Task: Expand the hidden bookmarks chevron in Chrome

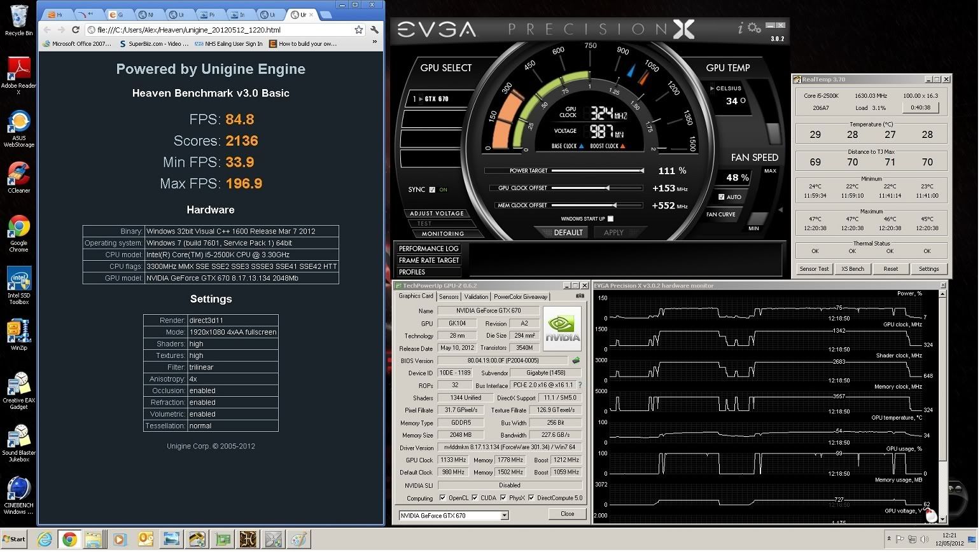Action: 375,43
